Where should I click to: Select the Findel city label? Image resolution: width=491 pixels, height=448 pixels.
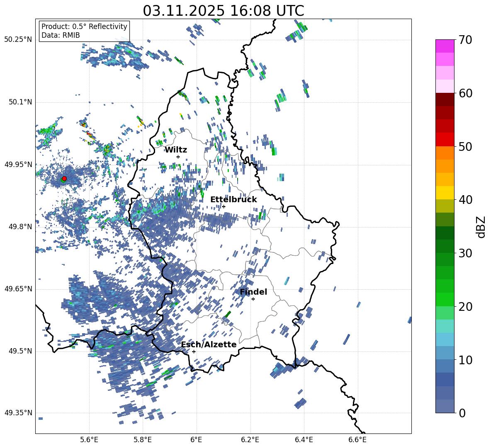pos(253,292)
